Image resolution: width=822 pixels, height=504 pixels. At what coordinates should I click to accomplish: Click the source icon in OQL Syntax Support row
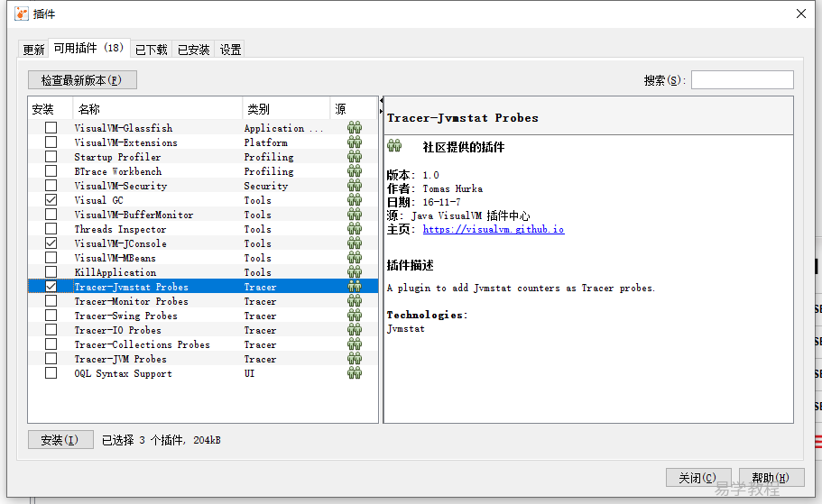coord(355,372)
